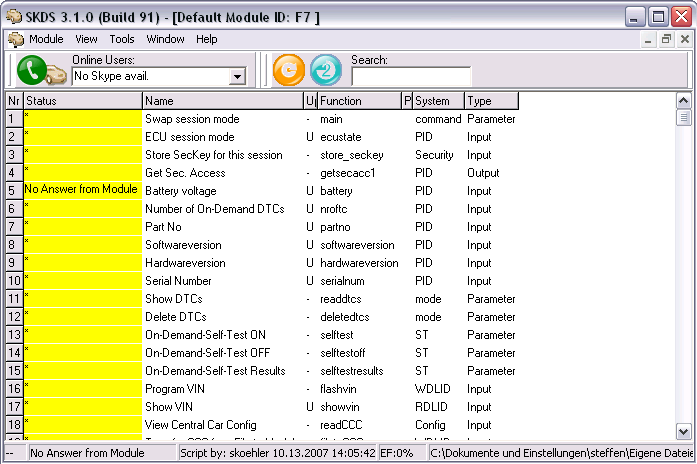Select the Show DTCs row
This screenshot has width=697, height=464.
[x=175, y=299]
